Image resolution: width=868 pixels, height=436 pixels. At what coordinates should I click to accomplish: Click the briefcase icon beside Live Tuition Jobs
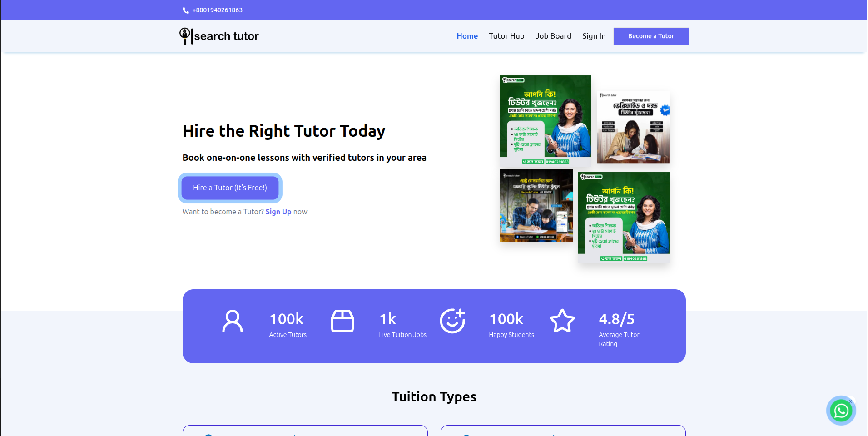(342, 321)
